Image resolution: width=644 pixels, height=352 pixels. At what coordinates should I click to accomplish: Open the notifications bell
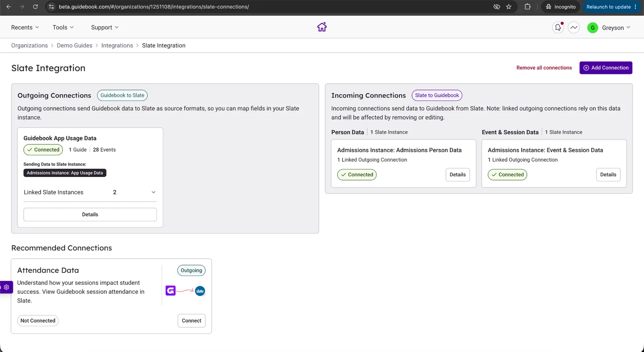[x=558, y=27]
